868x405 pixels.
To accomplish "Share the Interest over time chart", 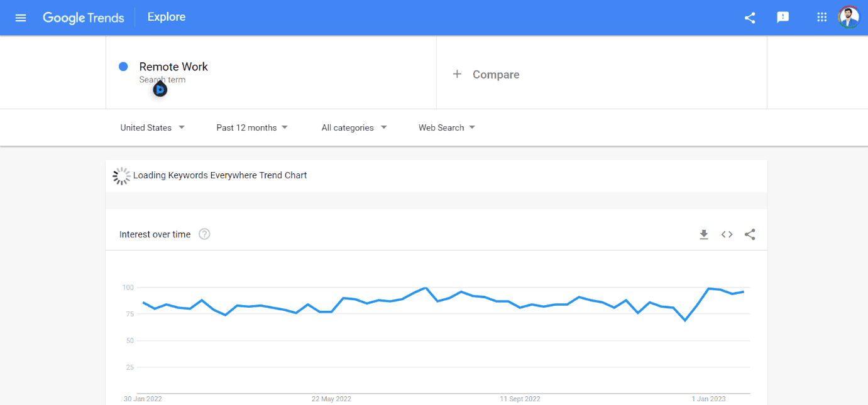I will click(x=750, y=234).
